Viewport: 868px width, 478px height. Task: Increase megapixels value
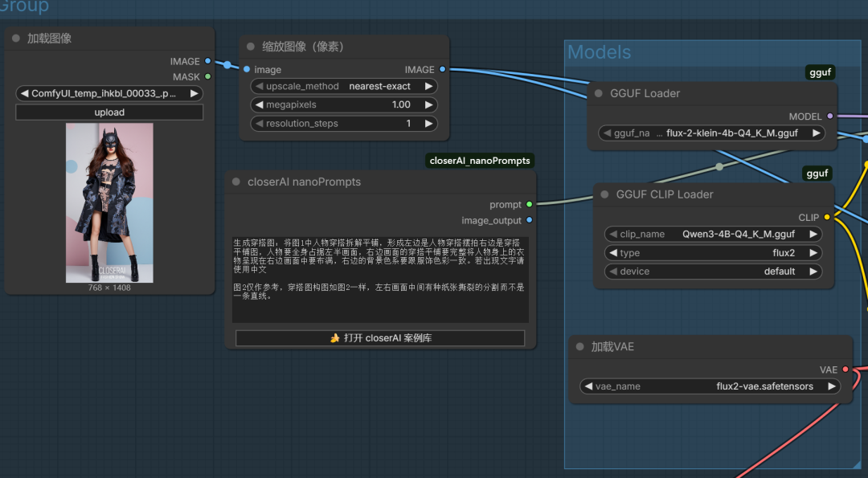[x=428, y=104]
